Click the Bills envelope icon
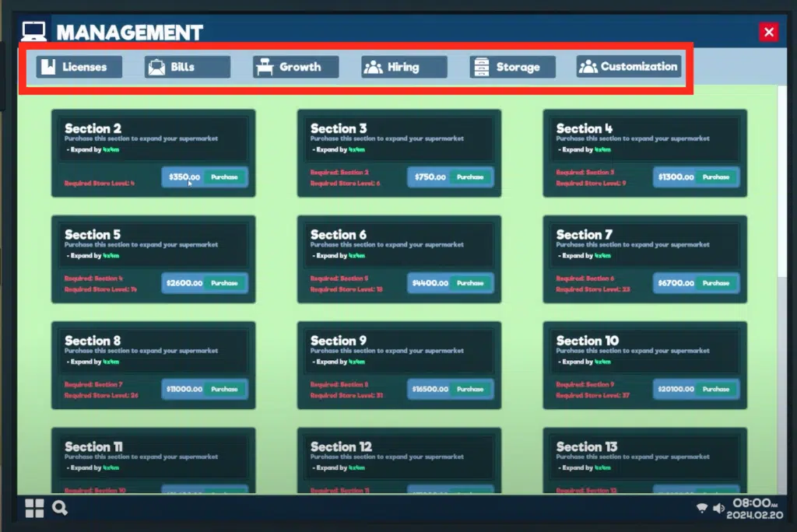Screen dimensions: 797x532 click(156, 67)
